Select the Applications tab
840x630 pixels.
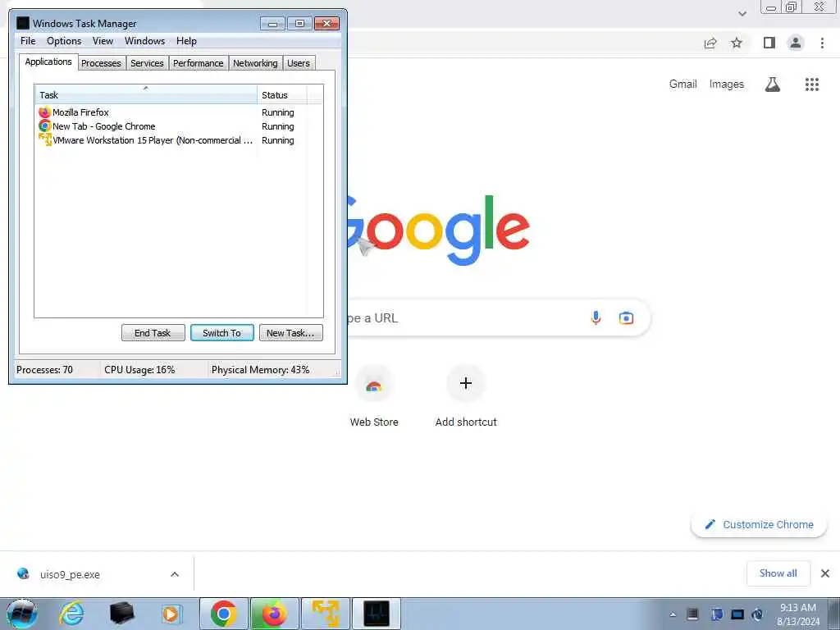pos(48,62)
